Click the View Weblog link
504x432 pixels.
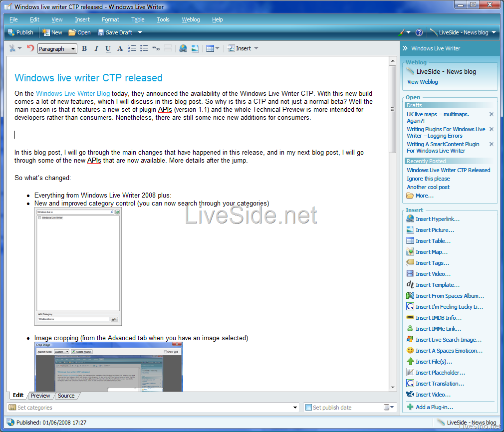(422, 82)
